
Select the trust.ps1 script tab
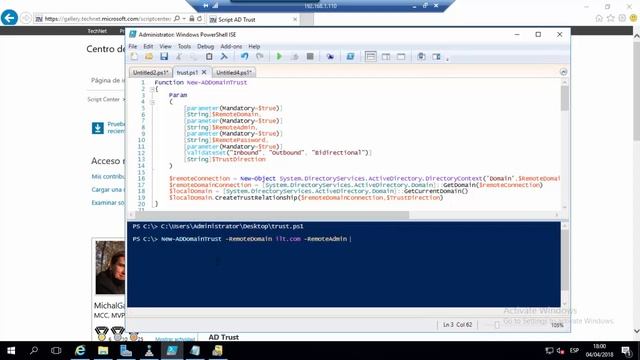click(x=187, y=73)
